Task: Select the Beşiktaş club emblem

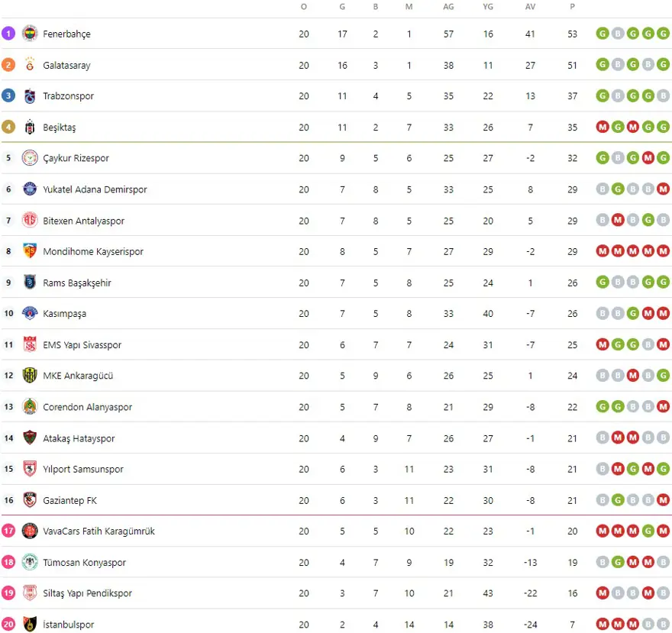Action: [30, 127]
